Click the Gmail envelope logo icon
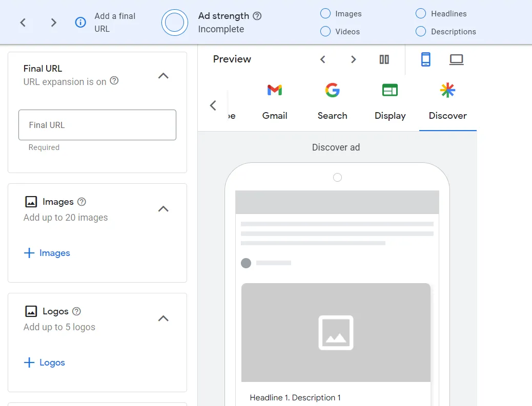The image size is (532, 406). 275,90
